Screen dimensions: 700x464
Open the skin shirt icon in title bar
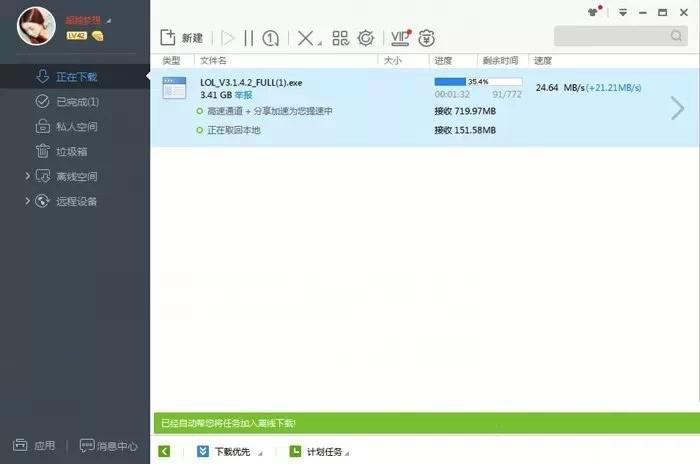click(x=594, y=12)
